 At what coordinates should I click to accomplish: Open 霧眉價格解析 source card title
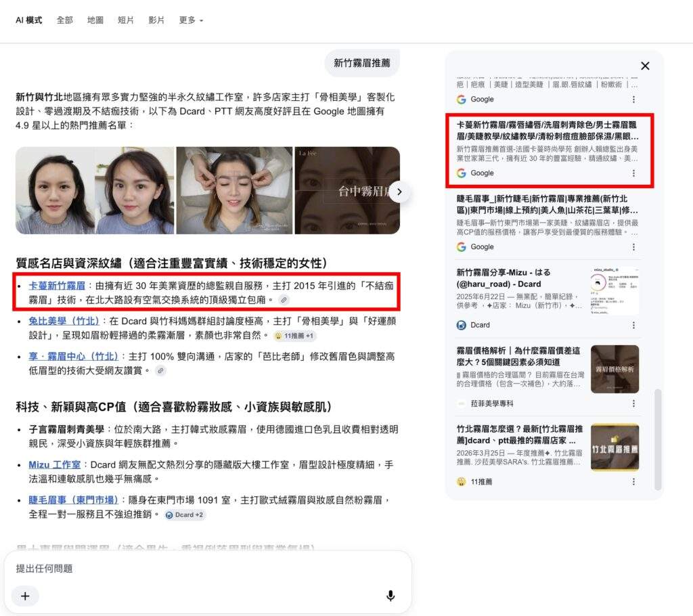(518, 357)
